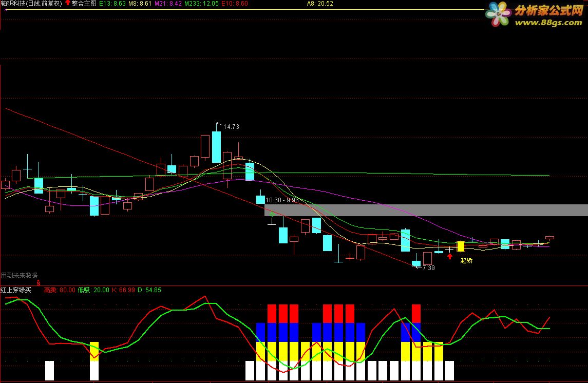Click the 7.39 low price label
Image resolution: width=588 pixels, height=383 pixels.
pos(429,267)
